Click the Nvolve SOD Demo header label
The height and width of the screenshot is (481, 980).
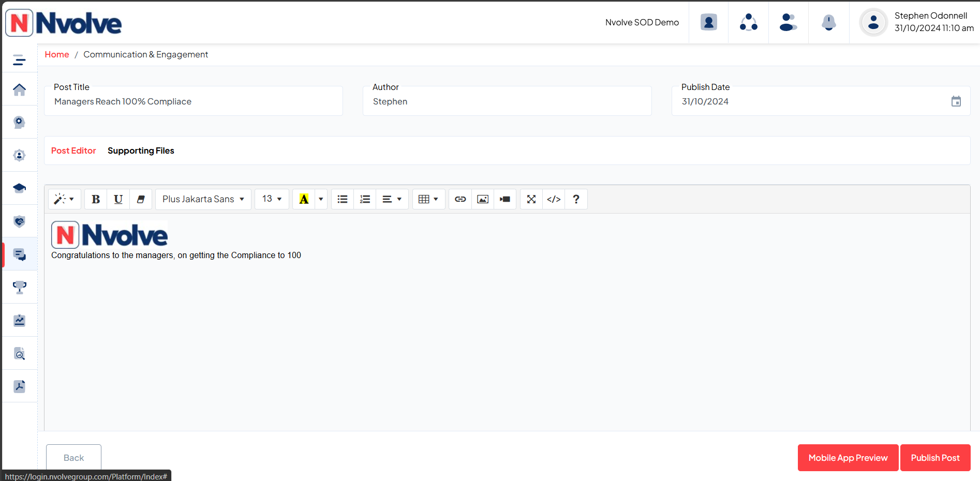(642, 22)
